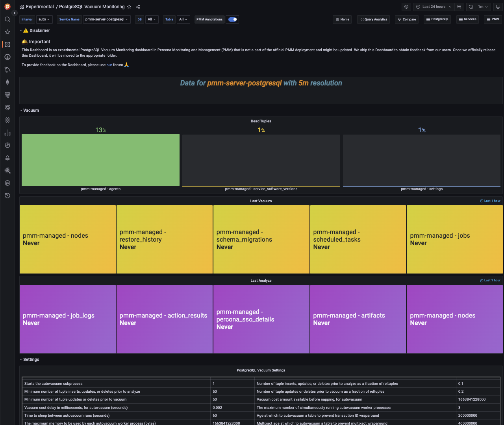Collapse the Settings section row
The height and width of the screenshot is (425, 504).
click(x=31, y=360)
